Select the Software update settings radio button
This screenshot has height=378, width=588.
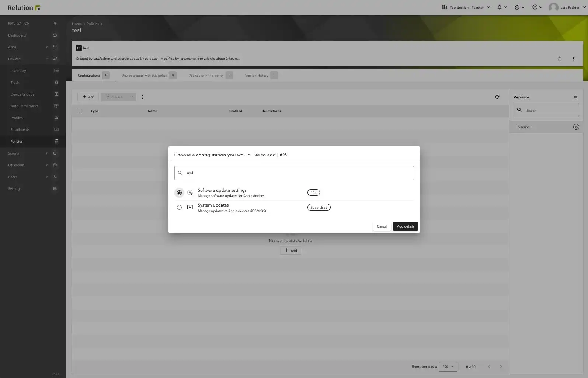pyautogui.click(x=179, y=193)
